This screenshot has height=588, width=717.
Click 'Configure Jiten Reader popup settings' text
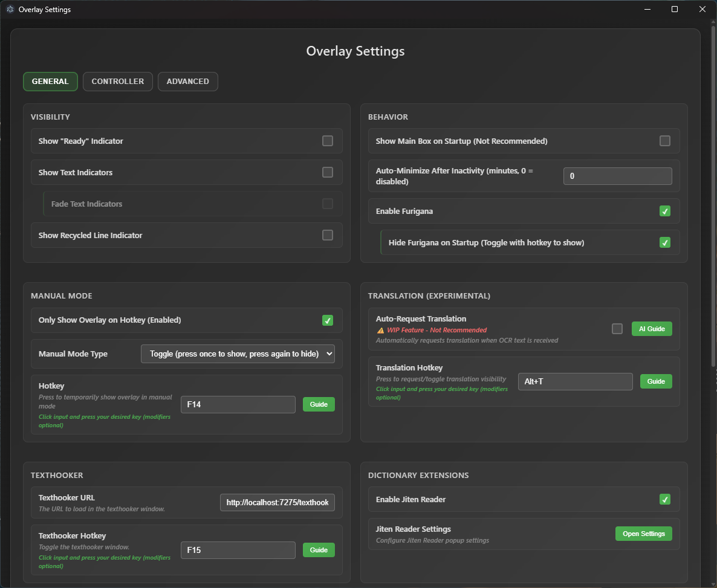click(433, 540)
